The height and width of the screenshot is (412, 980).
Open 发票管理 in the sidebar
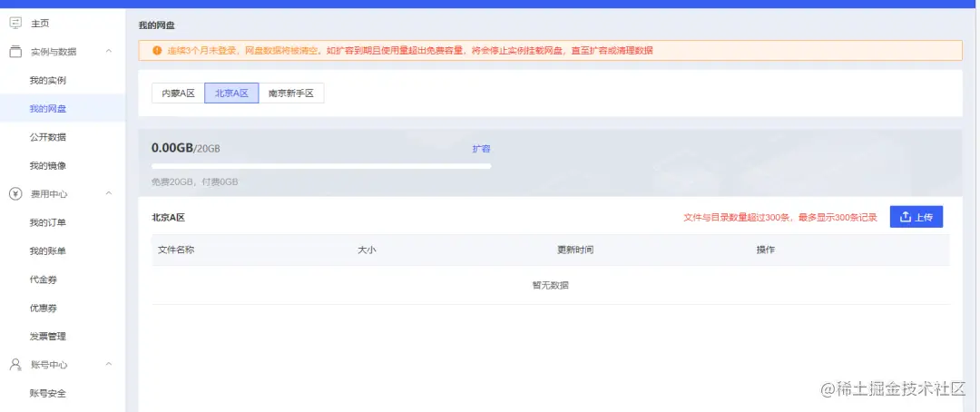47,337
